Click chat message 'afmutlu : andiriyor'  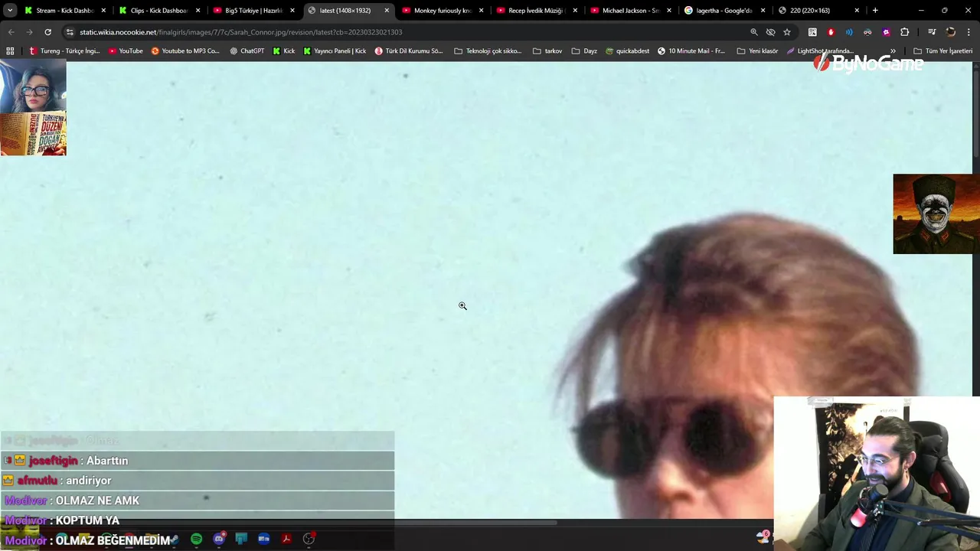point(198,481)
